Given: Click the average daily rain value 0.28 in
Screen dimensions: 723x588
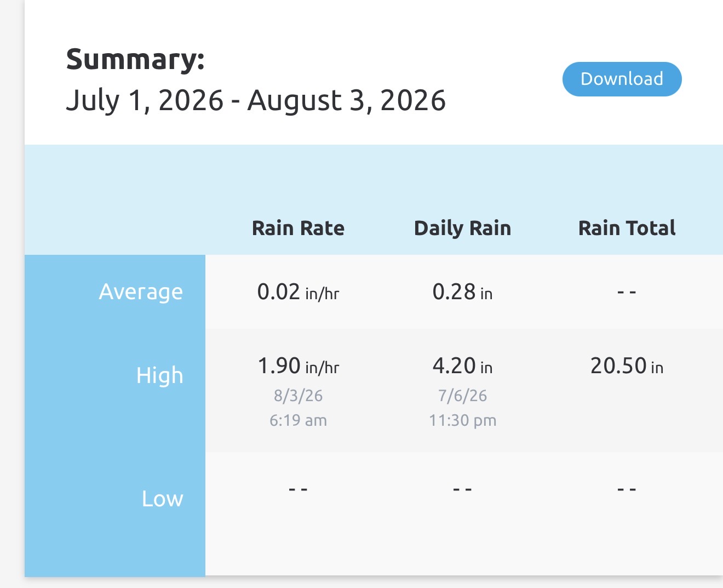Looking at the screenshot, I should point(462,292).
